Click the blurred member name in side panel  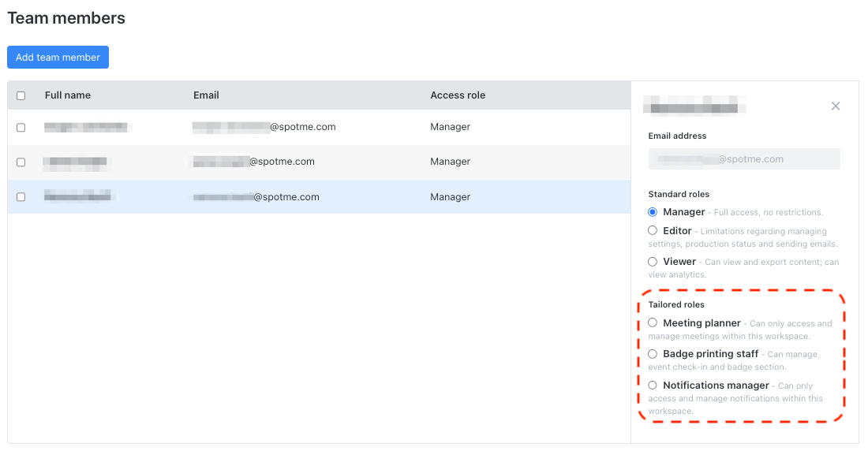pos(694,105)
